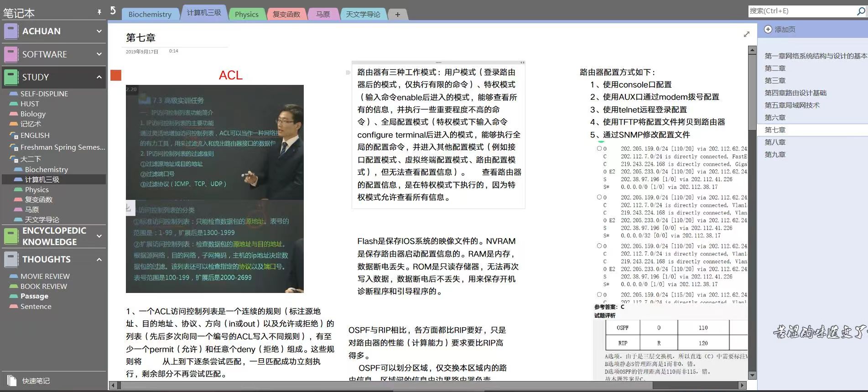Open the 第八章 page in page list
868x392 pixels.
point(775,142)
